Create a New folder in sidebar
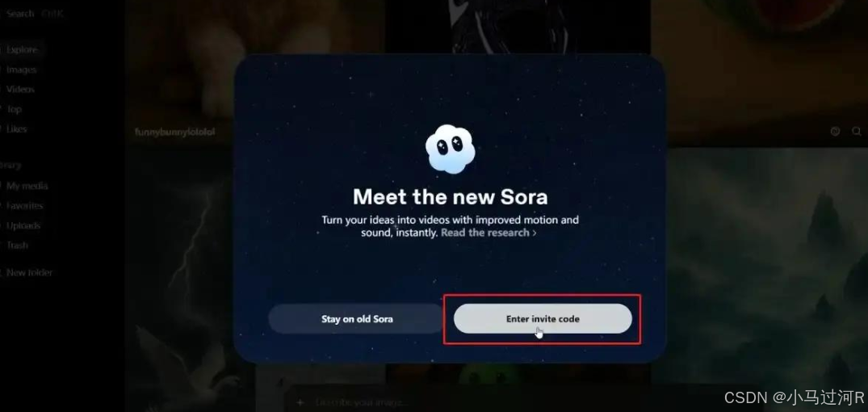868x412 pixels. (29, 272)
